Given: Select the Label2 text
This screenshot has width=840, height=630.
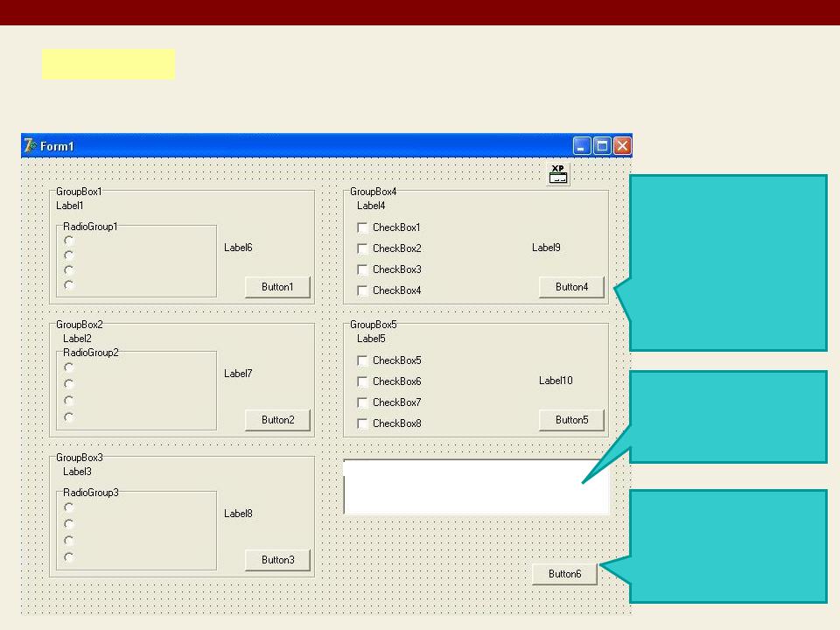Looking at the screenshot, I should pyautogui.click(x=77, y=339).
